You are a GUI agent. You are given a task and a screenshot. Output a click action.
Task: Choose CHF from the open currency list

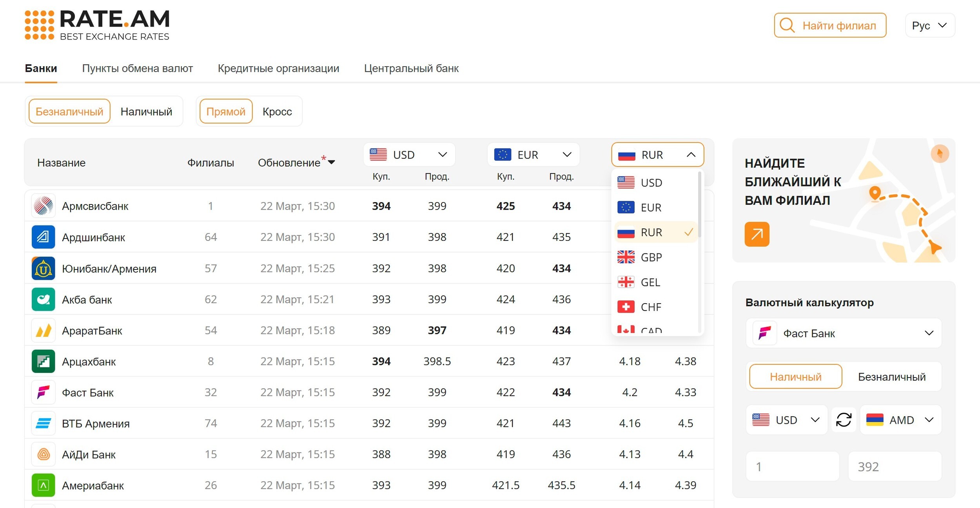click(655, 307)
